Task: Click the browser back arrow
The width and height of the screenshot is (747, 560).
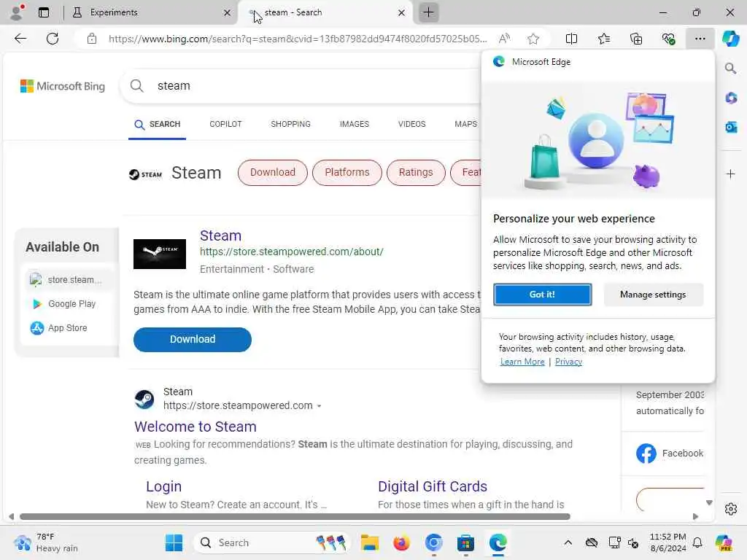Action: (x=20, y=39)
